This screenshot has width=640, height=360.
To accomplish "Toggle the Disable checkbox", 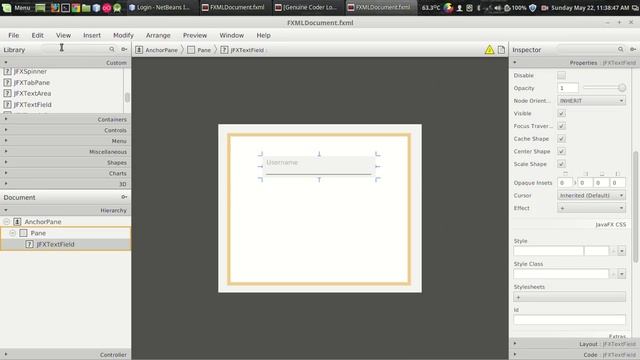I will point(562,75).
